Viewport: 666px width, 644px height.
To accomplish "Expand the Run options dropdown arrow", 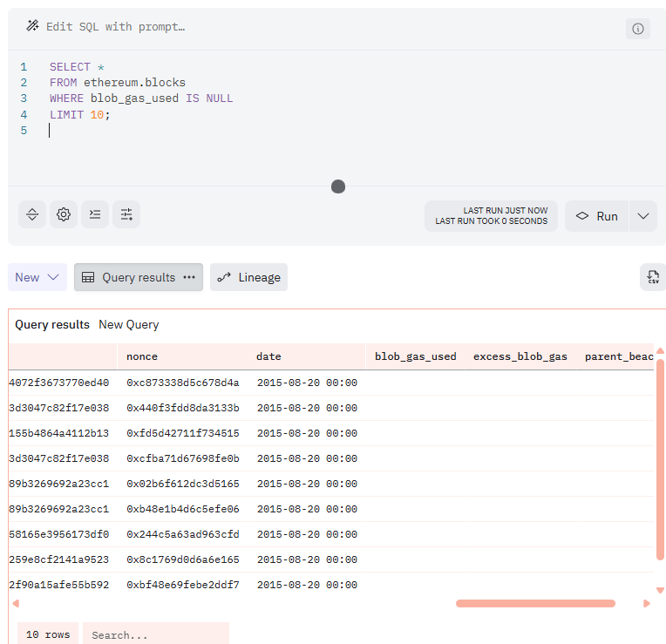I will click(x=643, y=216).
